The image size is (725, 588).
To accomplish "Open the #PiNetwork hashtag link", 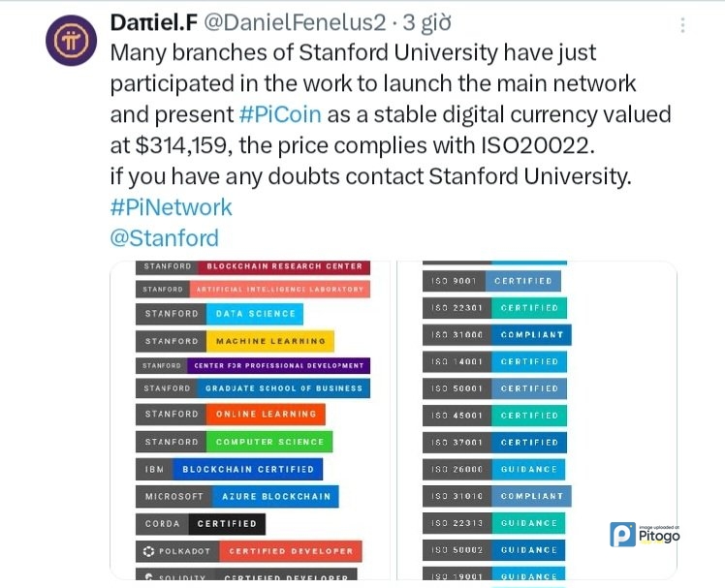I will click(172, 206).
